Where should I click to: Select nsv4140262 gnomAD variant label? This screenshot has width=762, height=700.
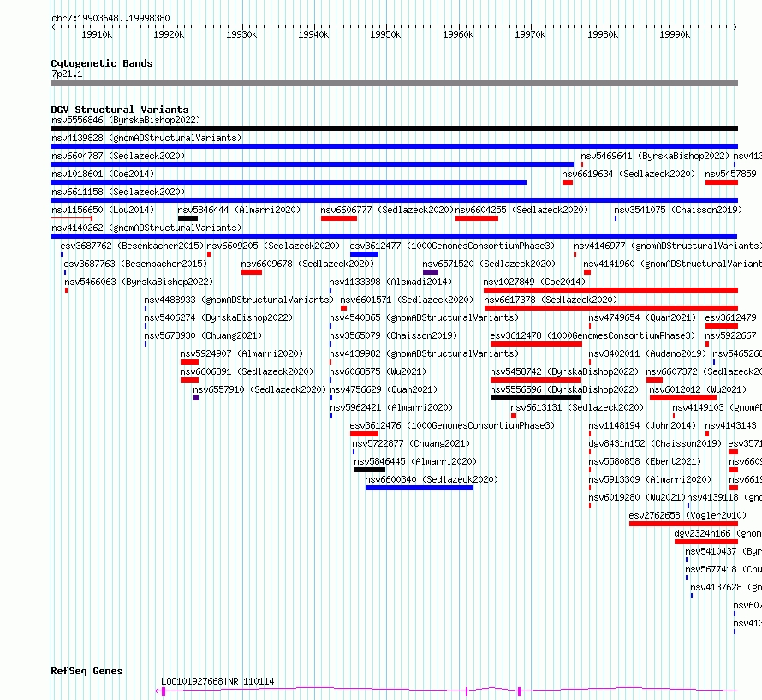pos(146,228)
